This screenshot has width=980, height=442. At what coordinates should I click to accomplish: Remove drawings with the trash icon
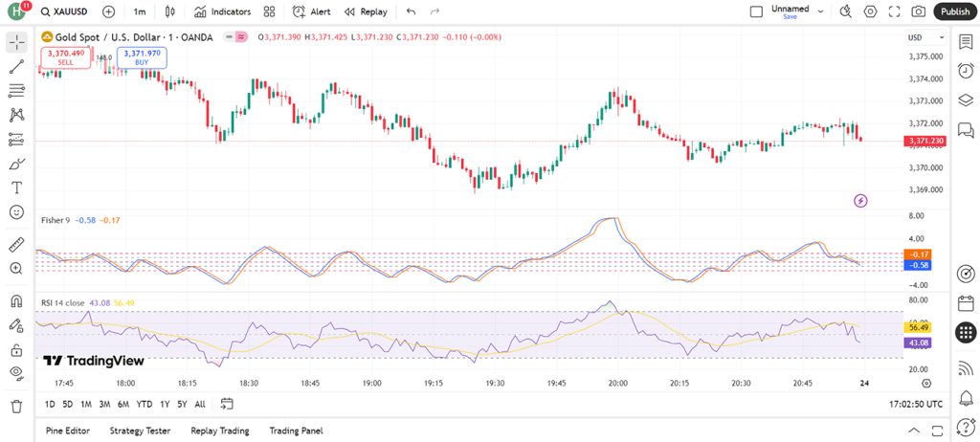[x=16, y=406]
